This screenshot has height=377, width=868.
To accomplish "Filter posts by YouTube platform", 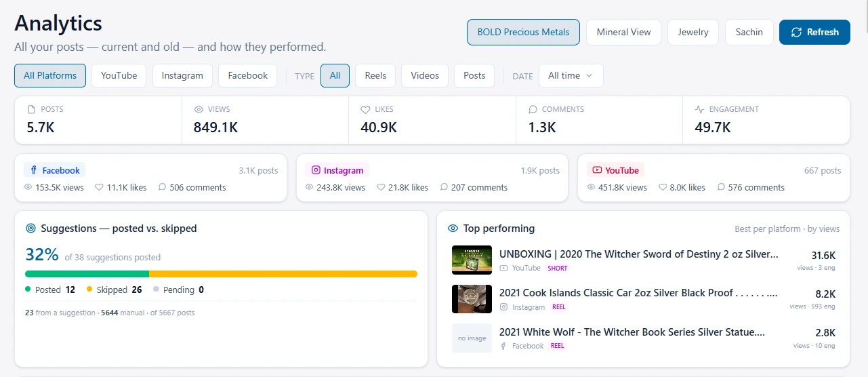I will point(119,75).
